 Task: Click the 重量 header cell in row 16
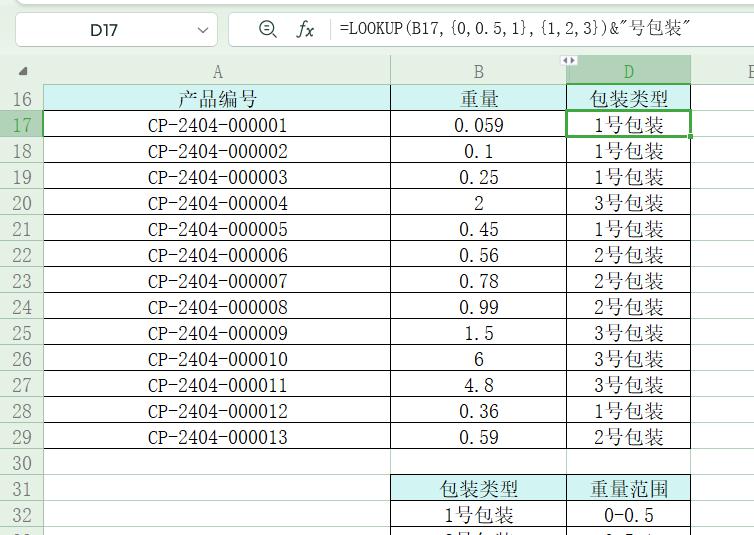click(478, 99)
